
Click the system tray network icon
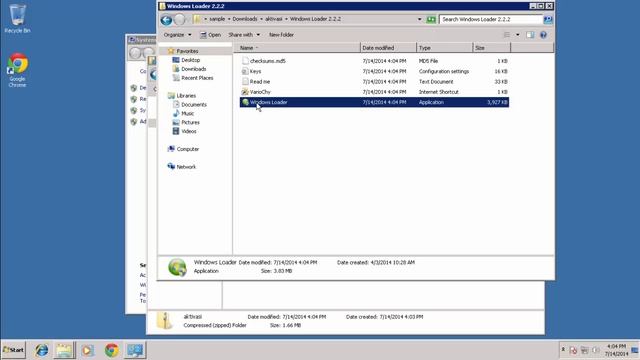[584, 351]
